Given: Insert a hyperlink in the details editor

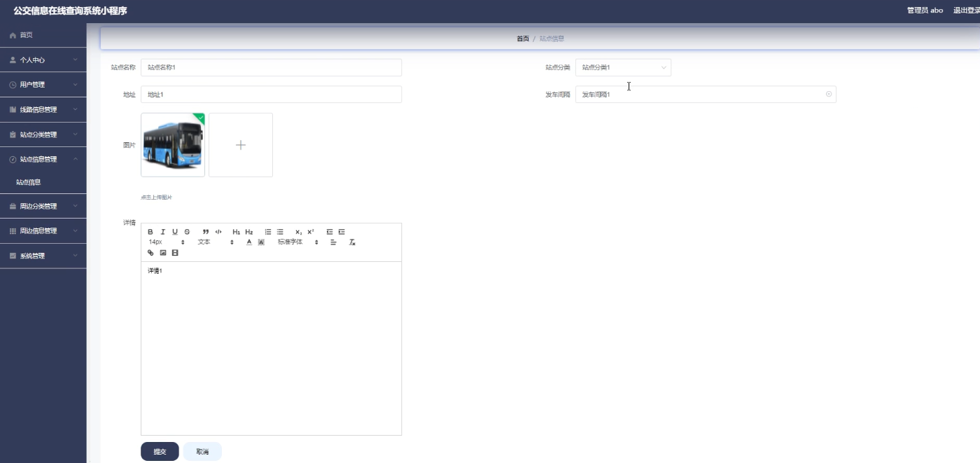Looking at the screenshot, I should [150, 252].
